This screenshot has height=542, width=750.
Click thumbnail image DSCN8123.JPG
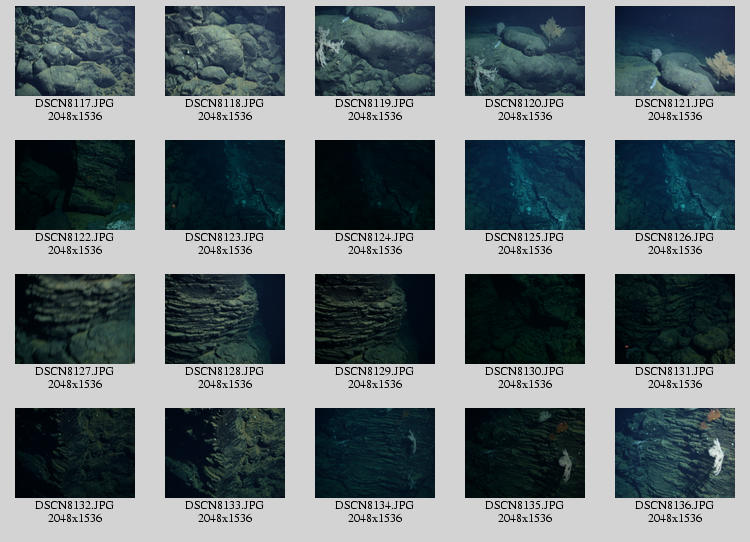(225, 185)
